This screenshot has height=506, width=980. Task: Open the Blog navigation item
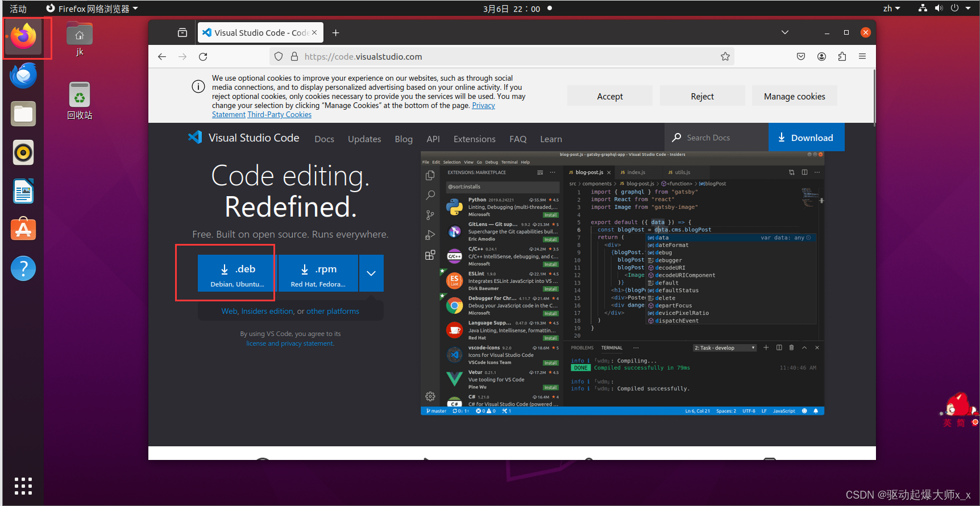[x=404, y=139]
